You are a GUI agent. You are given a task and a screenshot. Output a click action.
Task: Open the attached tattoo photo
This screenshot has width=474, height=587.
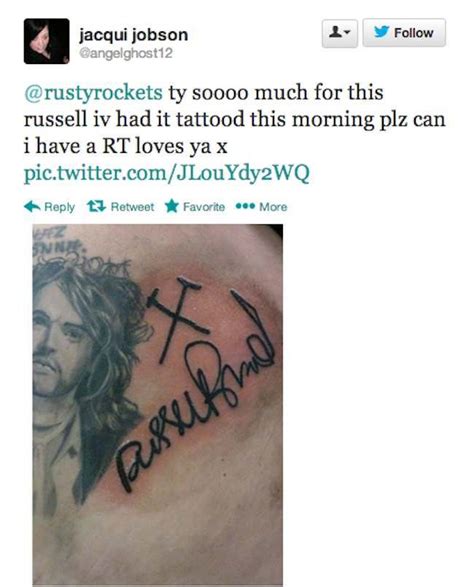[158, 405]
